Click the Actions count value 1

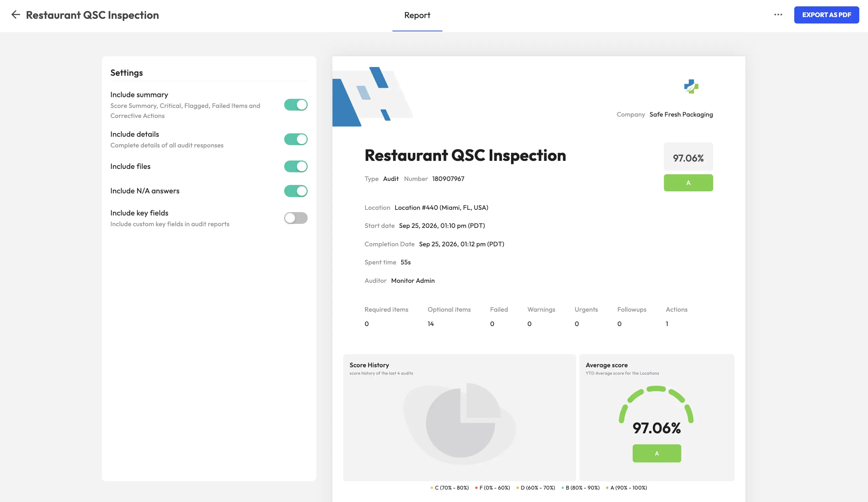pyautogui.click(x=667, y=324)
